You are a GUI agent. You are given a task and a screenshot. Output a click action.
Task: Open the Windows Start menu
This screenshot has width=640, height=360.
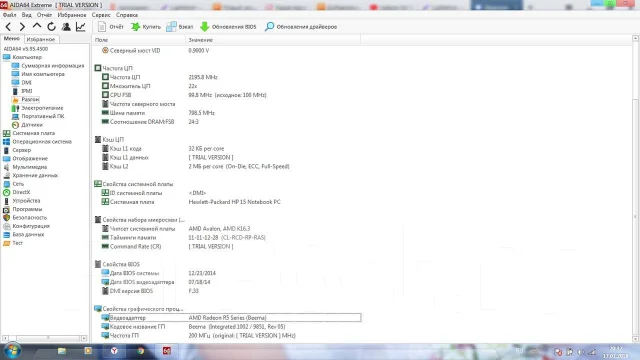[11, 351]
